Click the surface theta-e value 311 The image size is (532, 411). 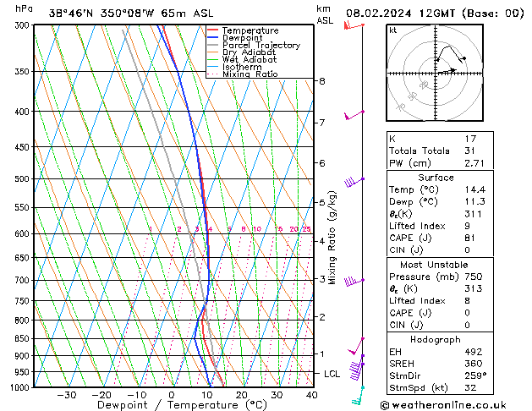(473, 214)
